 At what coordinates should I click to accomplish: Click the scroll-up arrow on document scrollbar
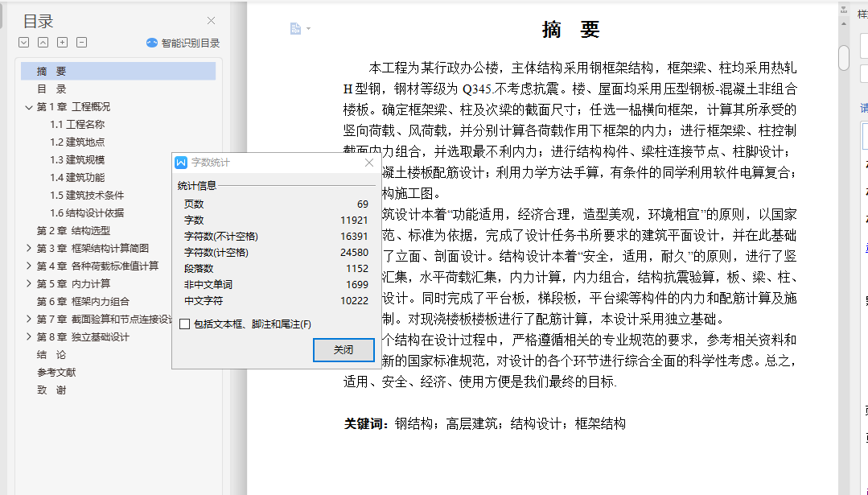844,23
